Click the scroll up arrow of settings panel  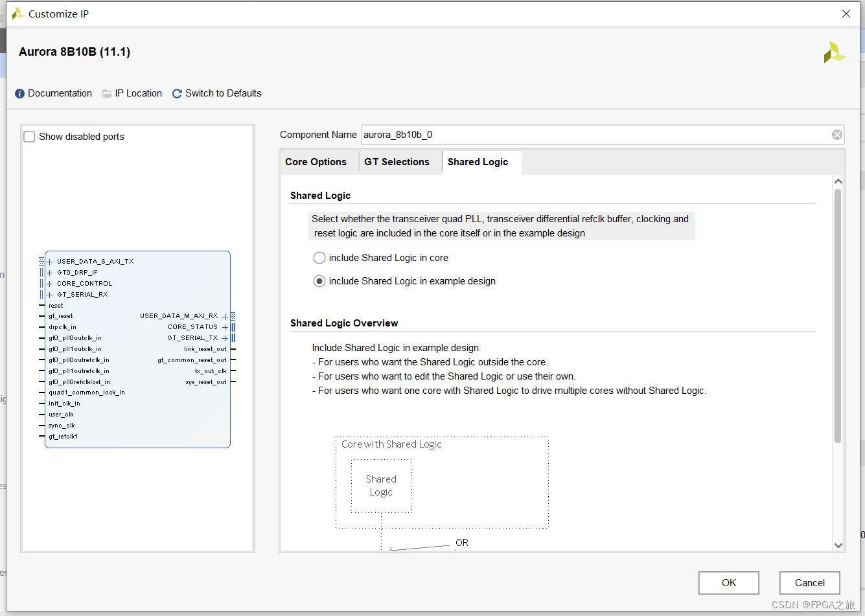pyautogui.click(x=838, y=181)
